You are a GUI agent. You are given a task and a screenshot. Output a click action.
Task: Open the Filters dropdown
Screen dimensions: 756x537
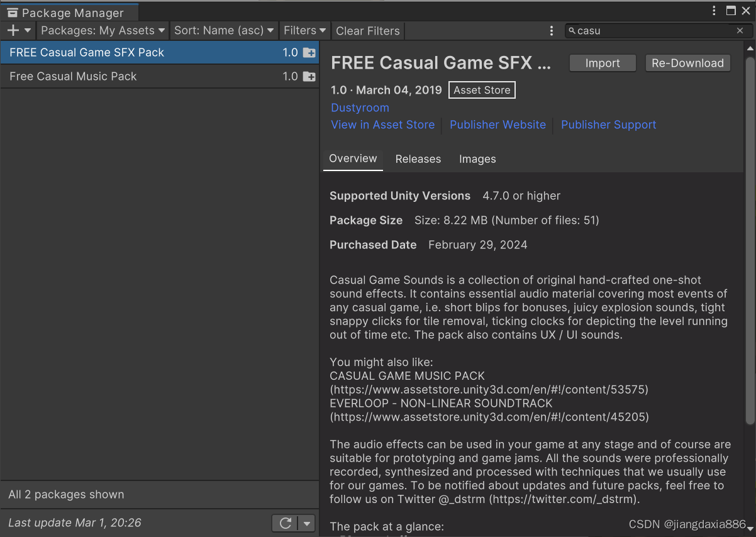tap(305, 30)
